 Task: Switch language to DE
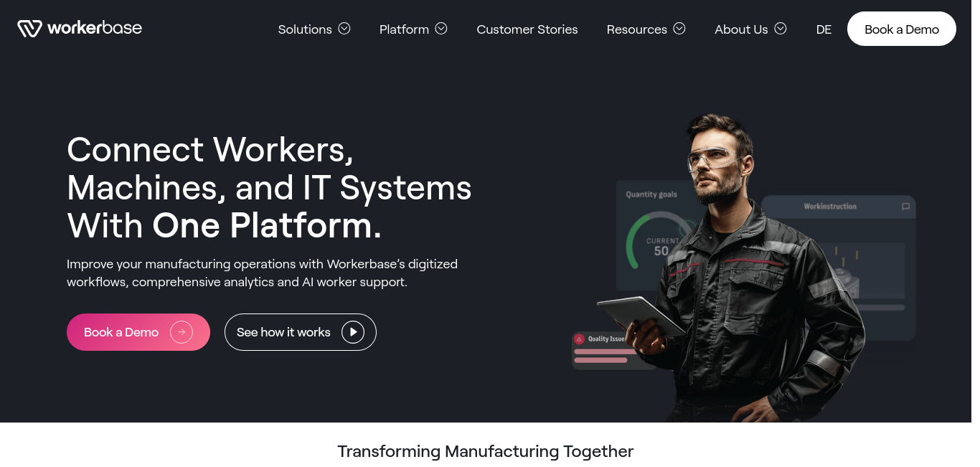tap(824, 29)
